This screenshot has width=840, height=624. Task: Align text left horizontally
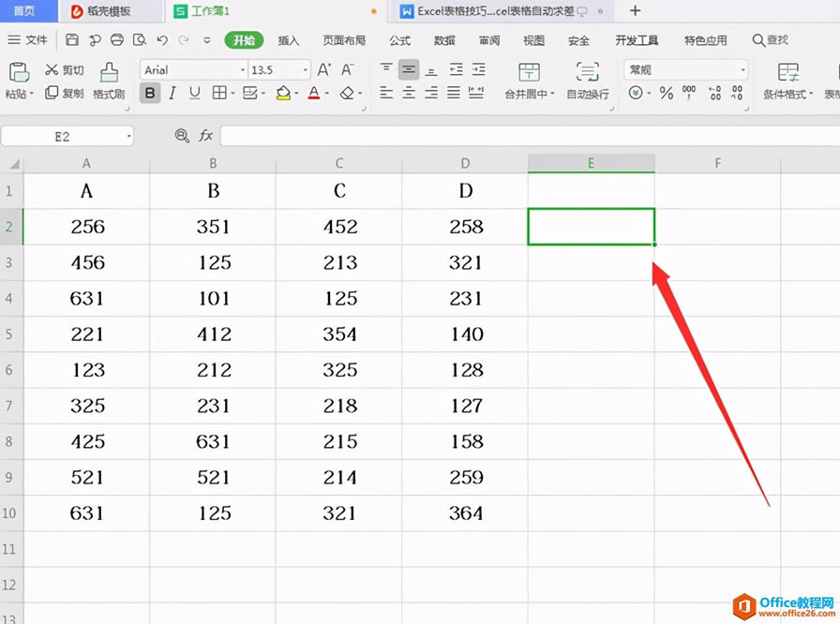(x=385, y=93)
